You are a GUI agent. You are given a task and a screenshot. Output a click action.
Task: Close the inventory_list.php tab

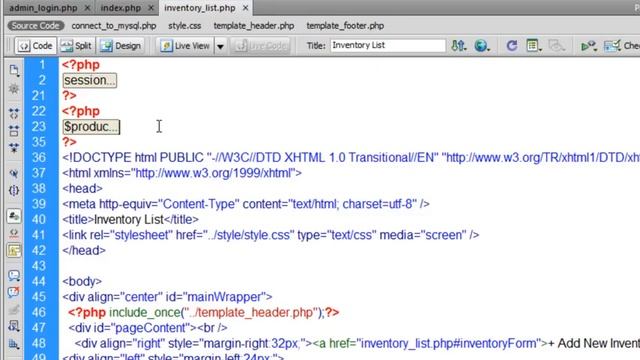[x=245, y=8]
